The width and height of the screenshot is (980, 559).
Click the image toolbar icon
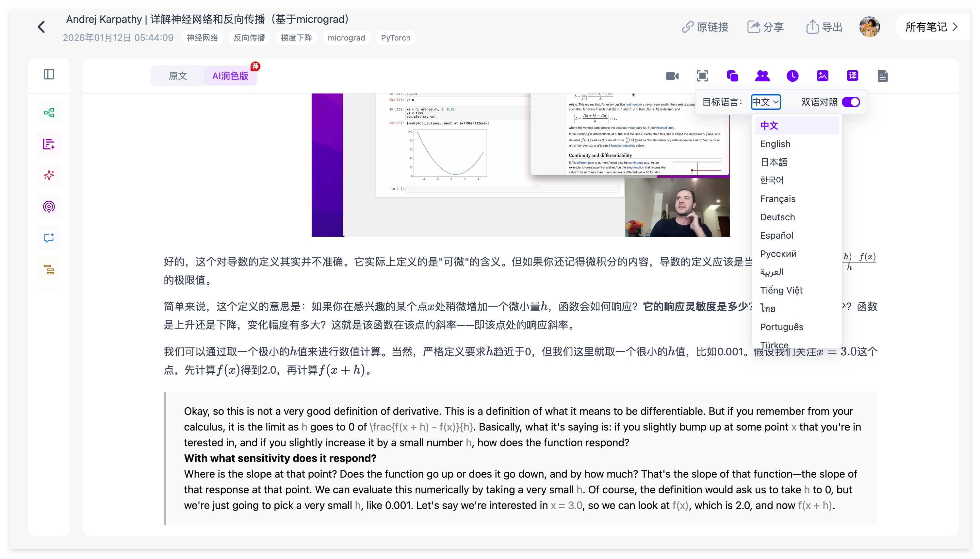click(822, 76)
